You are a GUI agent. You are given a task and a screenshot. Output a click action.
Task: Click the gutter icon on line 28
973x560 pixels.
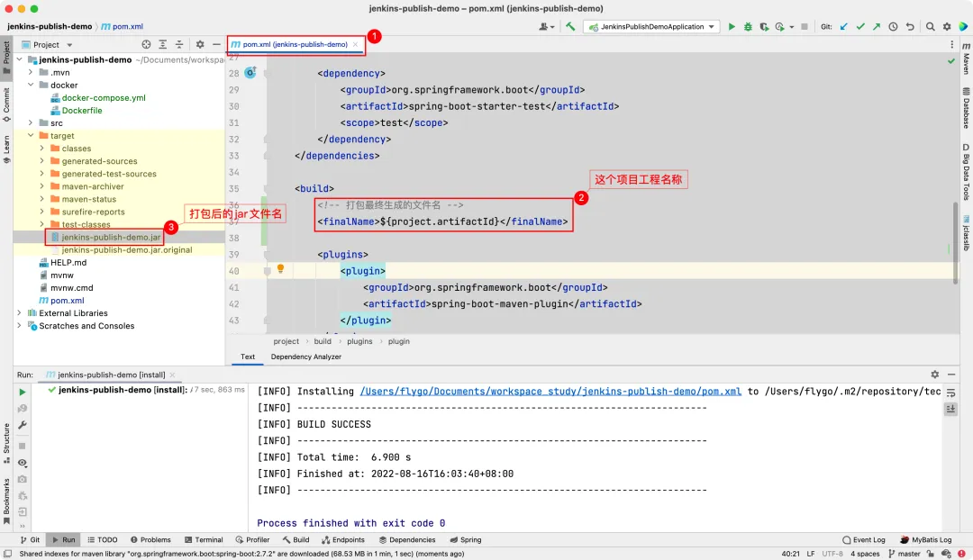click(x=250, y=73)
